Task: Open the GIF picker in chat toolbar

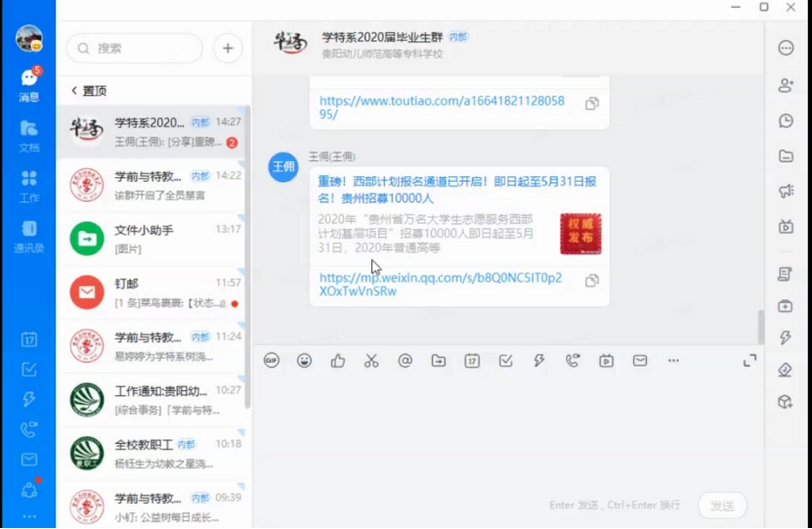Action: pyautogui.click(x=272, y=361)
